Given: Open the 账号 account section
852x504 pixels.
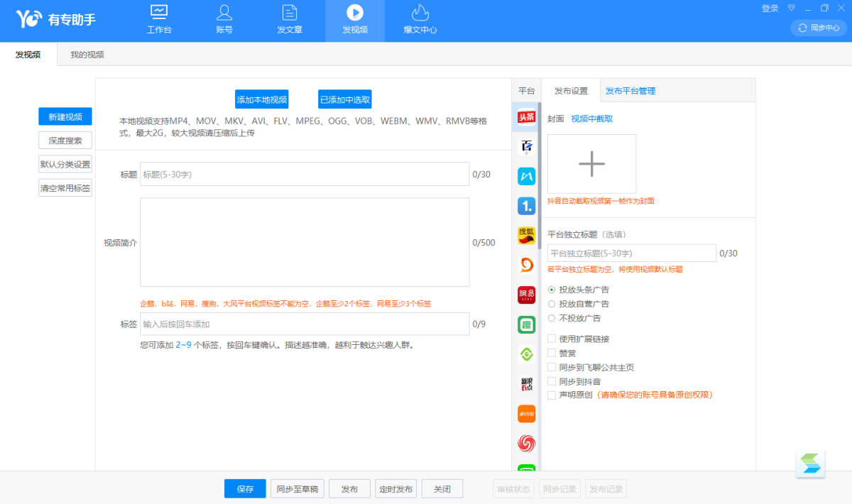Looking at the screenshot, I should (224, 20).
